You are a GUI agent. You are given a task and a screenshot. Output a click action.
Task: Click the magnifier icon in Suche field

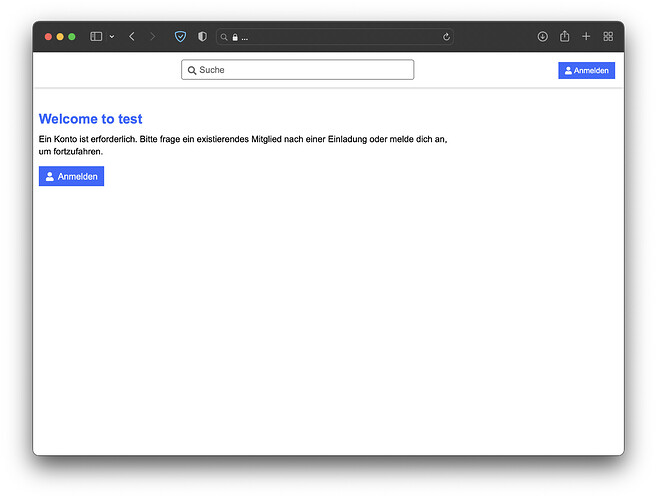(192, 70)
